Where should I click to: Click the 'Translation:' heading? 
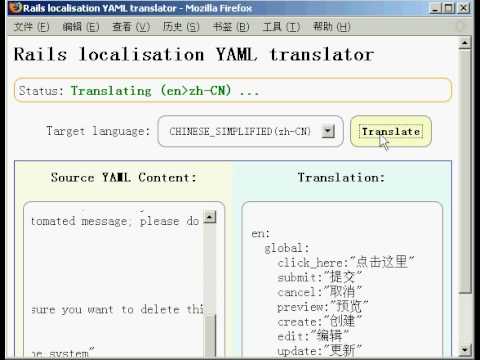pyautogui.click(x=341, y=177)
